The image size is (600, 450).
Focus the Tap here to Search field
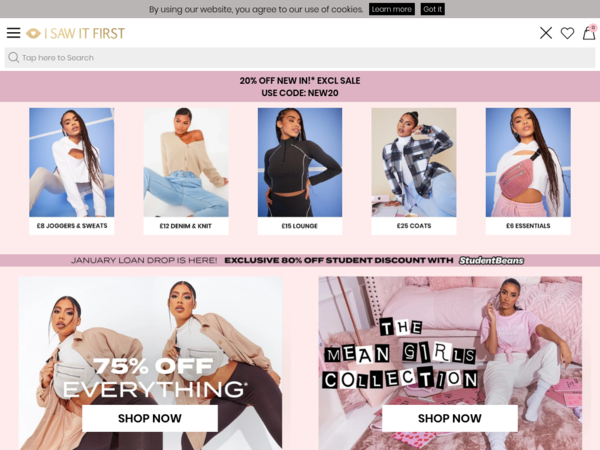pos(300,58)
